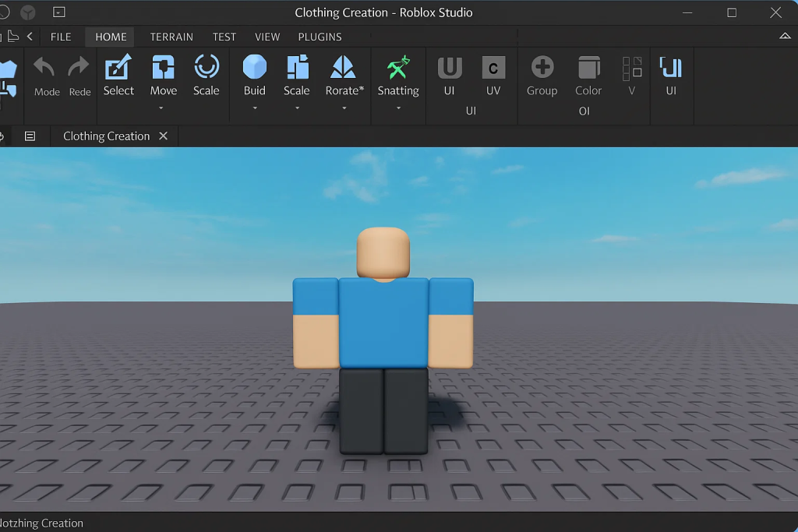Click the OI section label under Color
This screenshot has height=532, width=798.
pyautogui.click(x=584, y=111)
